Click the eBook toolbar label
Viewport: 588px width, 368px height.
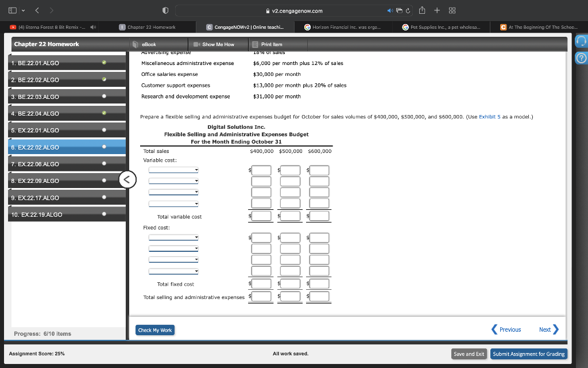pyautogui.click(x=149, y=44)
